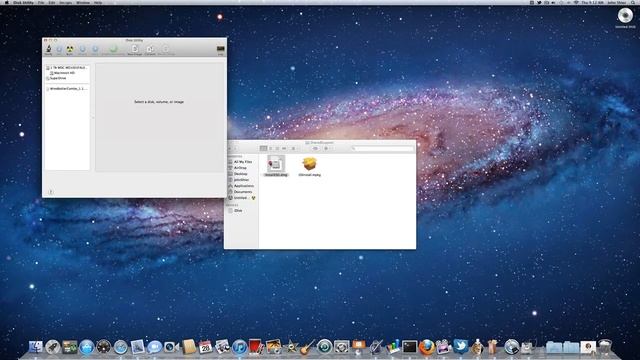Click the Info icon in Disk Utility toolbar
This screenshot has height=360, width=640.
pyautogui.click(x=59, y=50)
